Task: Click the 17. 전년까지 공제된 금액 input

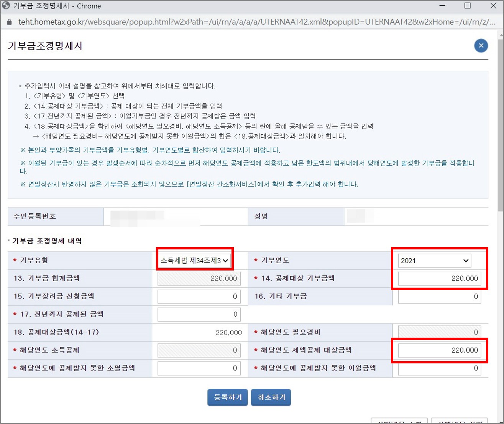Action: (x=199, y=314)
